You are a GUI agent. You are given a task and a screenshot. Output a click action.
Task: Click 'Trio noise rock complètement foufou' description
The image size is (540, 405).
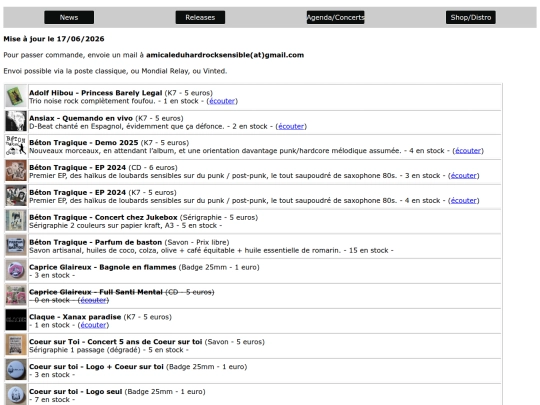92,101
